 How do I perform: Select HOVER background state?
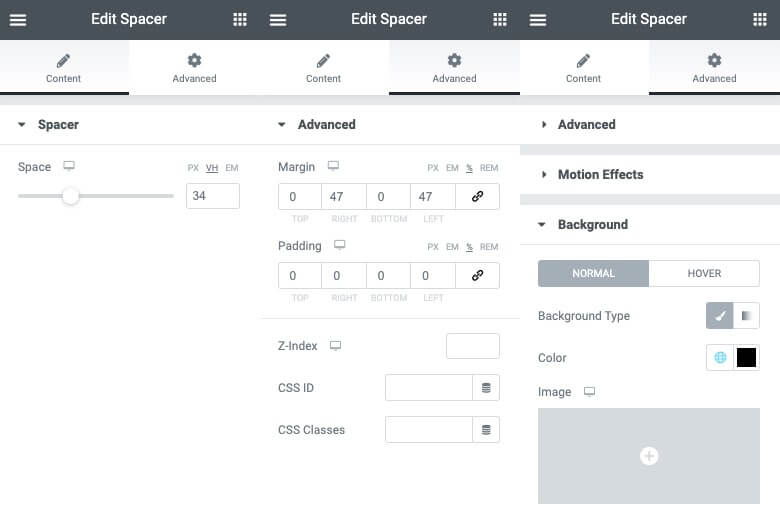704,273
